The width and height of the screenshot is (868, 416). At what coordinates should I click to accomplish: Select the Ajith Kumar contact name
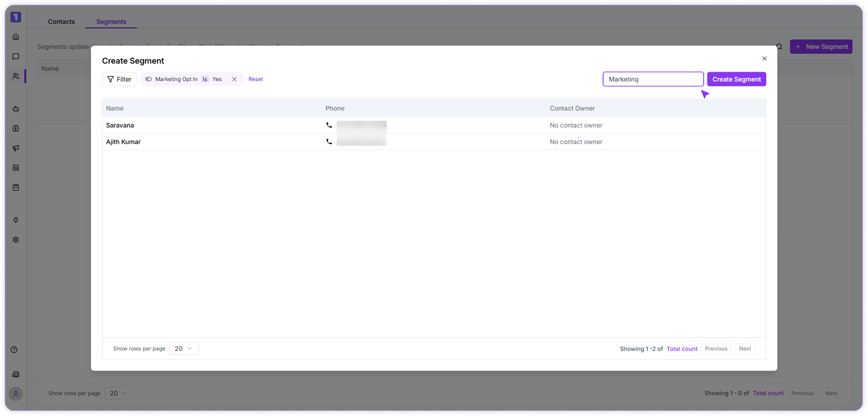tap(123, 142)
